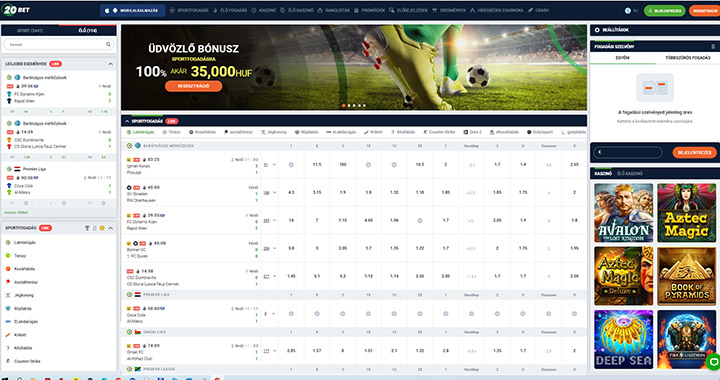This screenshot has width=720, height=380.
Task: Switch betslip to Többszörös fogadás tab
Action: click(x=687, y=58)
